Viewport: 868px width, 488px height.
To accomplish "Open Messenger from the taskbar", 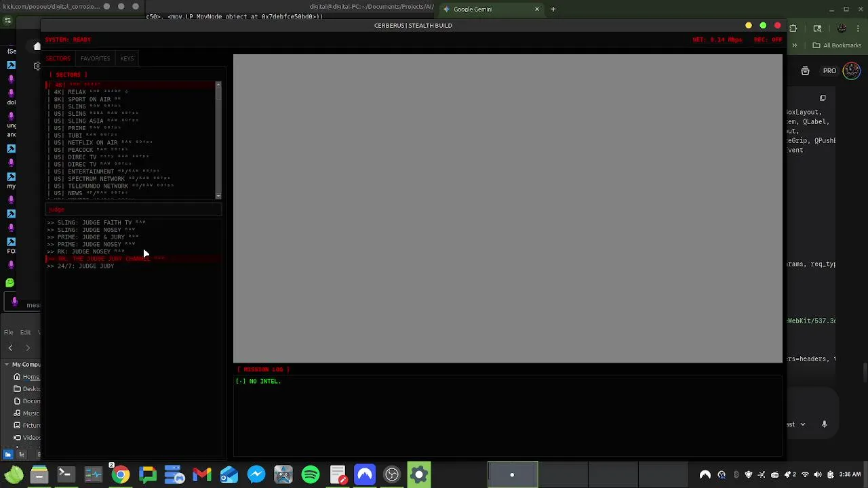I will pos(256,474).
